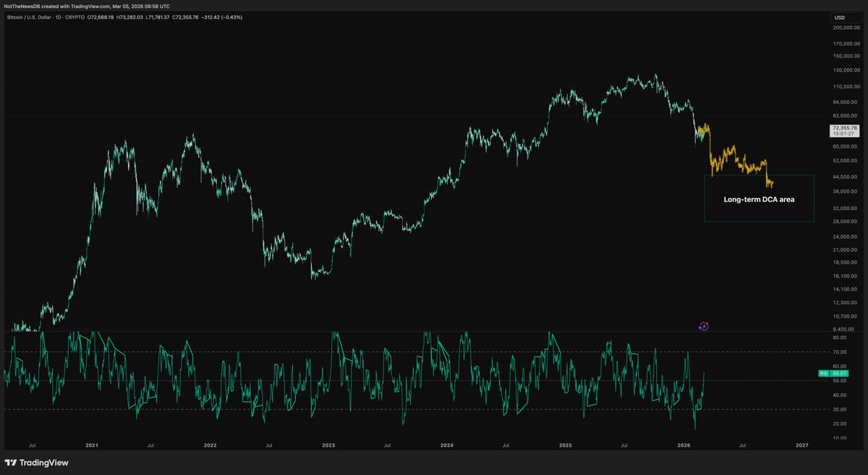This screenshot has height=475, width=868.
Task: Click the 94,000.00 price axis label
Action: pos(845,101)
